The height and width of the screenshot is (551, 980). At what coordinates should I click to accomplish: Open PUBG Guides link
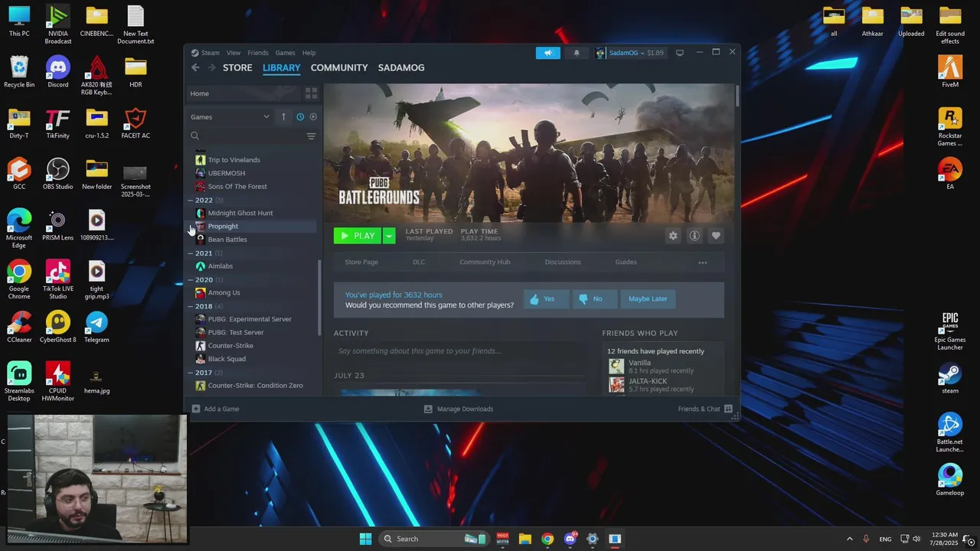[626, 262]
